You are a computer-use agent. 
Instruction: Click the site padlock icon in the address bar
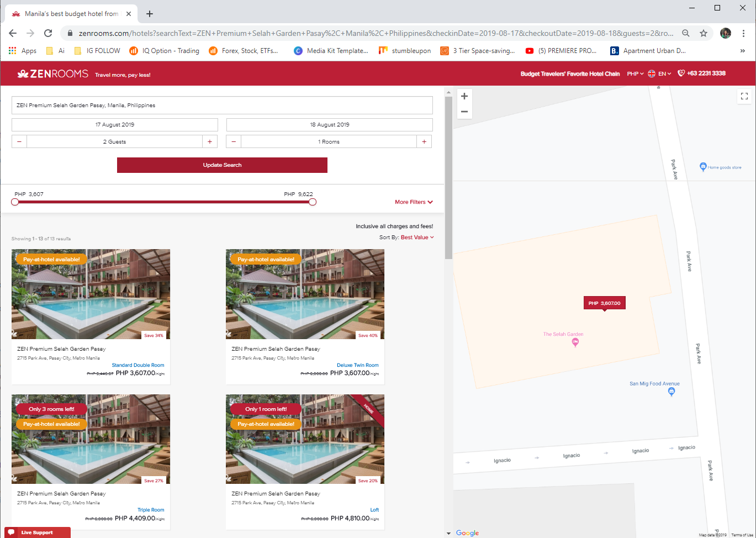click(70, 33)
